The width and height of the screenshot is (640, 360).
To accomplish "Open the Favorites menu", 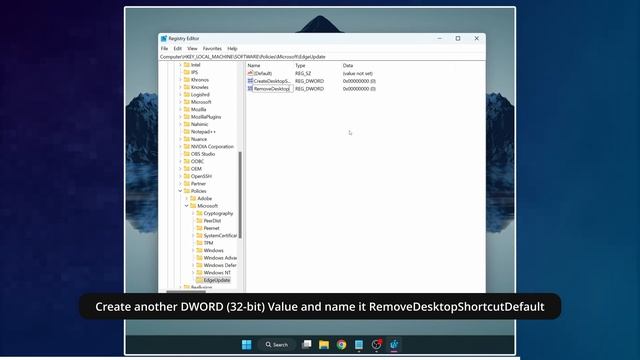I will (x=212, y=48).
